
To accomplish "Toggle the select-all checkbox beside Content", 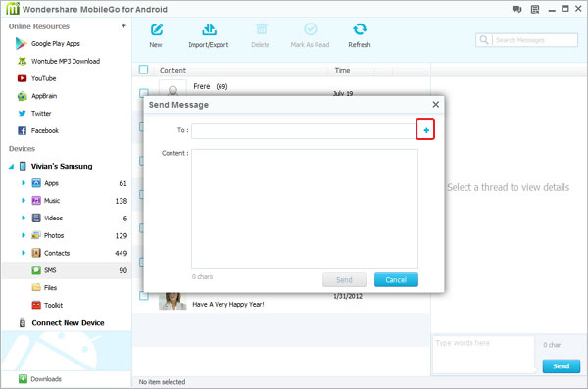I will pos(143,70).
